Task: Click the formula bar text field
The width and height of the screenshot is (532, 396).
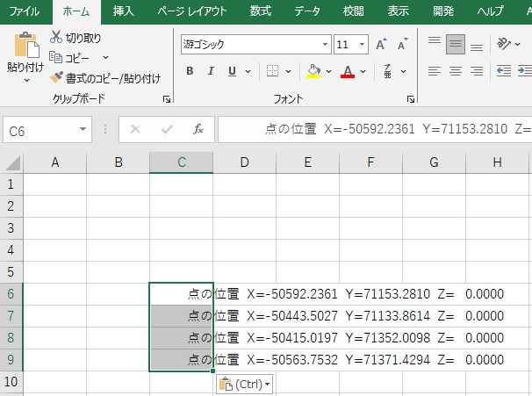Action: (375, 129)
